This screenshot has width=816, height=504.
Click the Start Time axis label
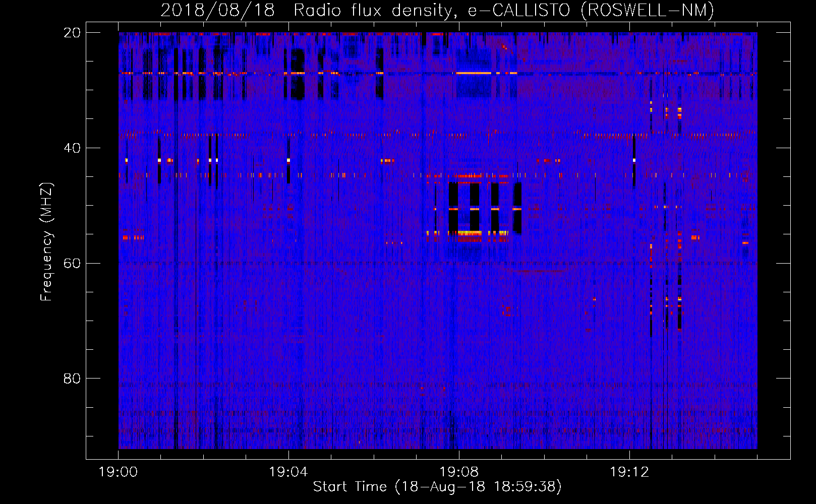437,487
